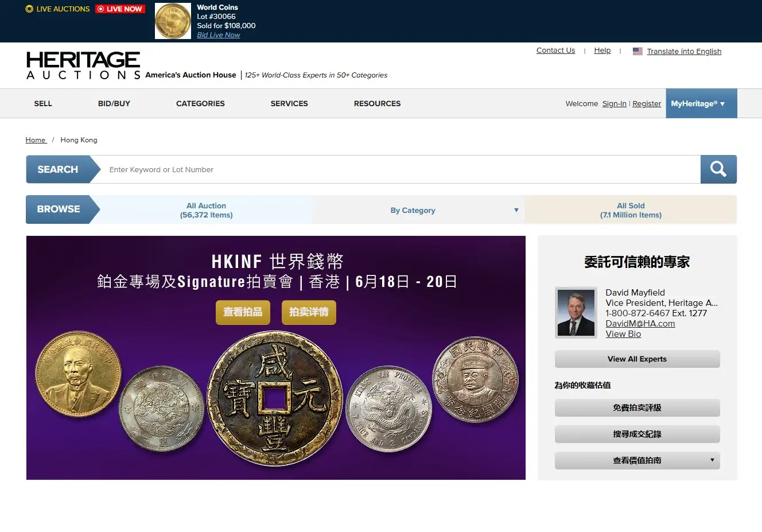Focus the keyword or lot number field

[401, 169]
